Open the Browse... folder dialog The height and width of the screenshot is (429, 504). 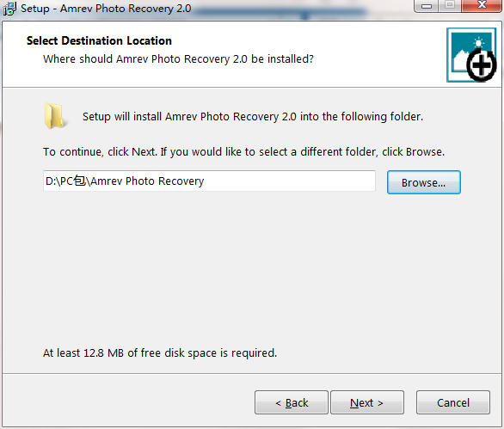coord(424,182)
